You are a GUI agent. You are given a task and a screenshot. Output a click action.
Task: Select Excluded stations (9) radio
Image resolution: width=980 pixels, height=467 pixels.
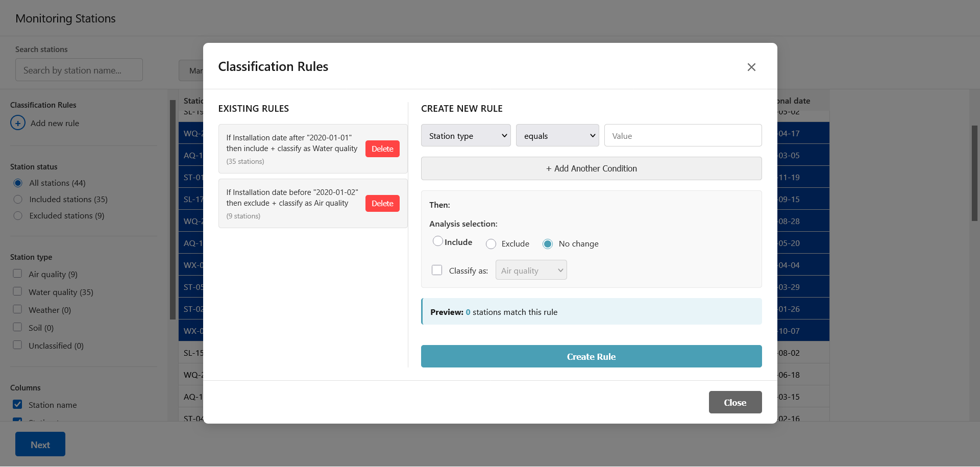(x=18, y=216)
